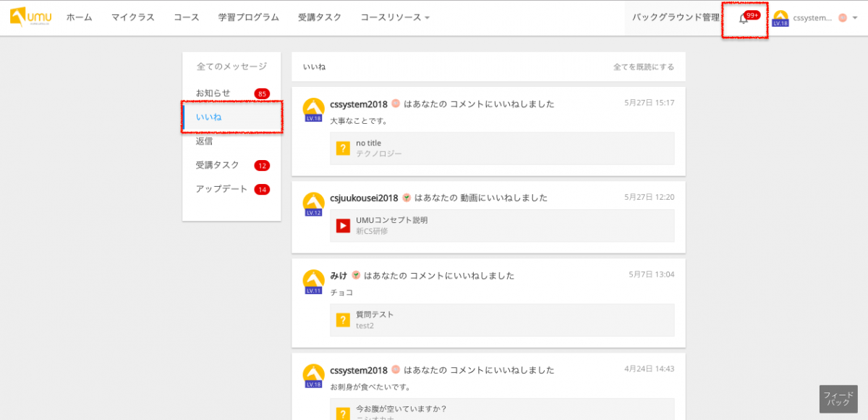Viewport: 868px width, 420px height.
Task: Open the UMUコンセプト説明 video card
Action: (x=502, y=226)
